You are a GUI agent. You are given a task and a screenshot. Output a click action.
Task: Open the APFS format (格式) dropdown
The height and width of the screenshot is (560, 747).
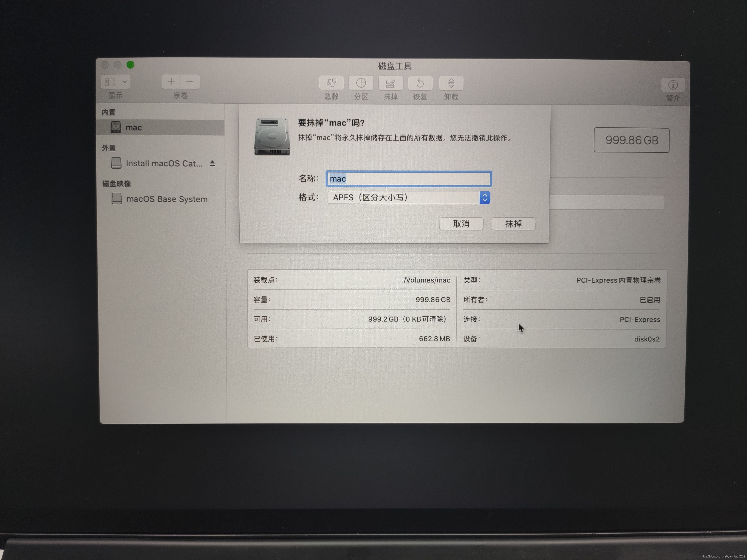pyautogui.click(x=404, y=197)
